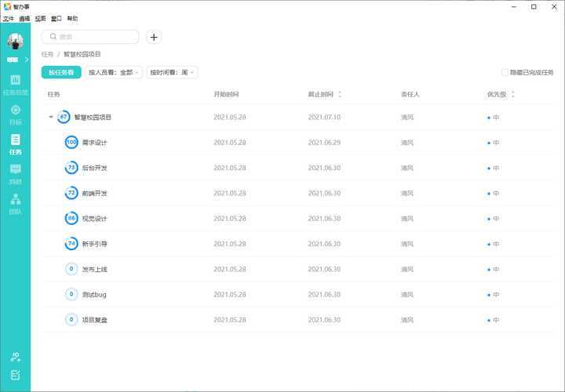Click the 按任务看 button

pos(61,72)
